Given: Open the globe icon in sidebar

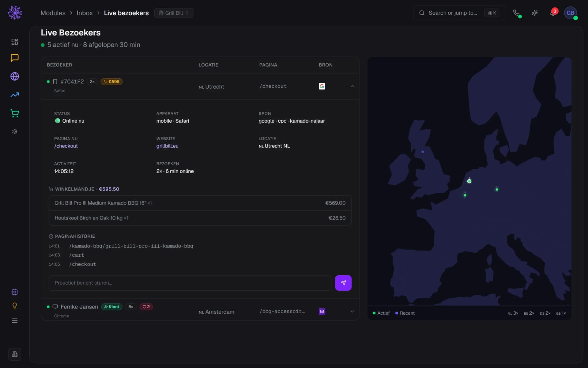Looking at the screenshot, I should pyautogui.click(x=15, y=76).
